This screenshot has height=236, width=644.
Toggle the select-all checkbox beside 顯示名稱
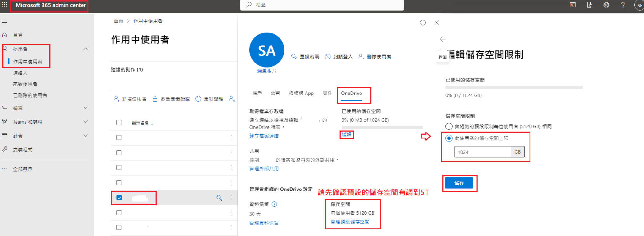[x=119, y=123]
